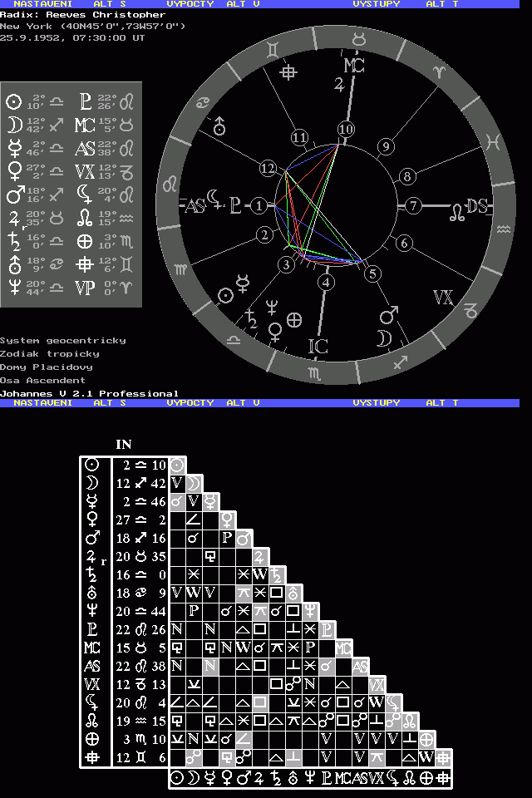The height and width of the screenshot is (798, 532).
Task: Open the VYSTUPY menu above the aspect grid
Action: 377,402
